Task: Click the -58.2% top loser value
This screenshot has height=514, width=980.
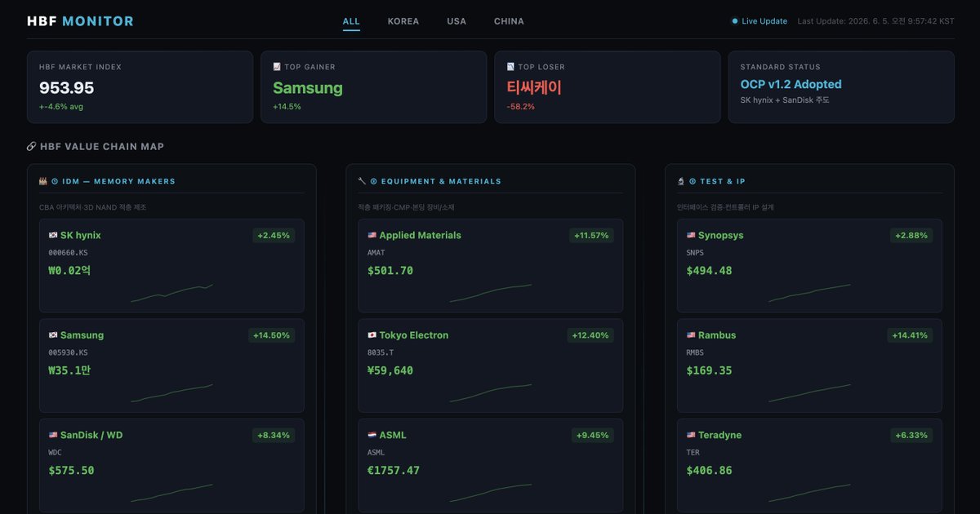Action: pyautogui.click(x=520, y=107)
